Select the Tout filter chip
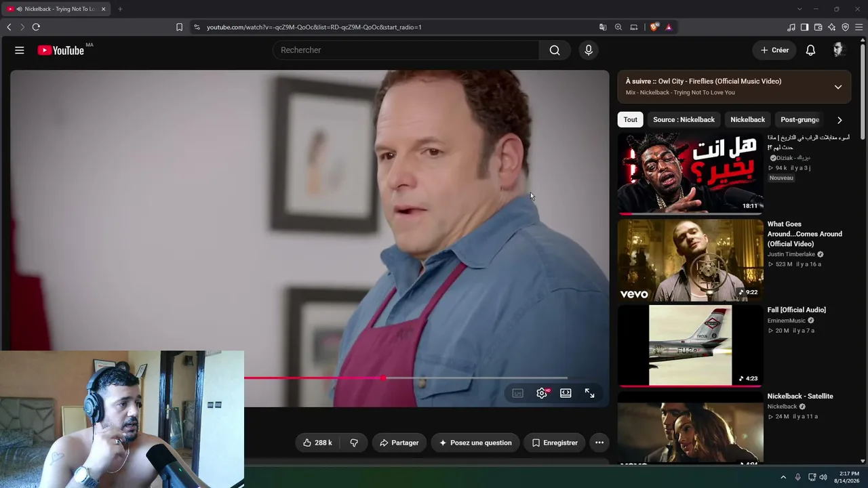The image size is (868, 488). (631, 120)
